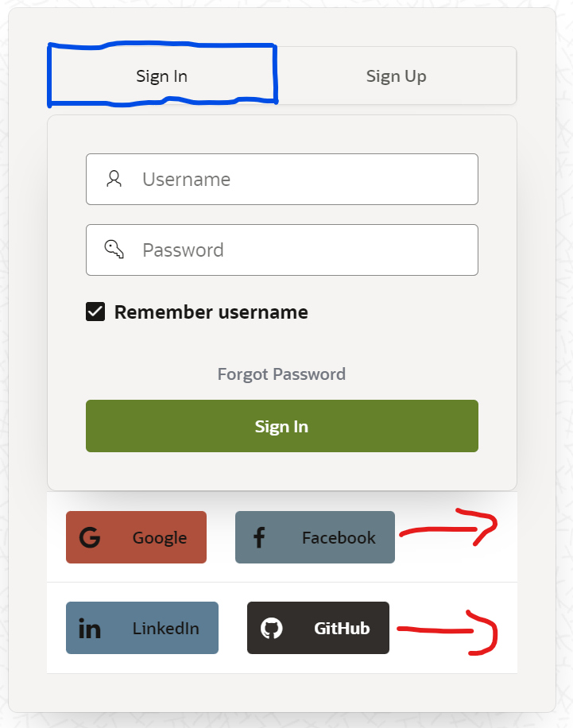The height and width of the screenshot is (728, 573).
Task: Click the LinkedIn logo icon
Action: tap(90, 628)
